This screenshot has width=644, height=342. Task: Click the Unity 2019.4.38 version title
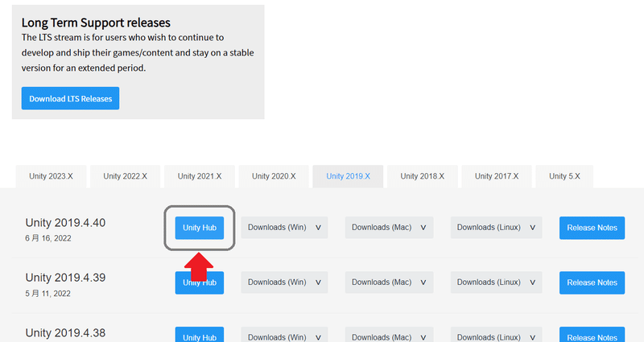[x=65, y=332]
